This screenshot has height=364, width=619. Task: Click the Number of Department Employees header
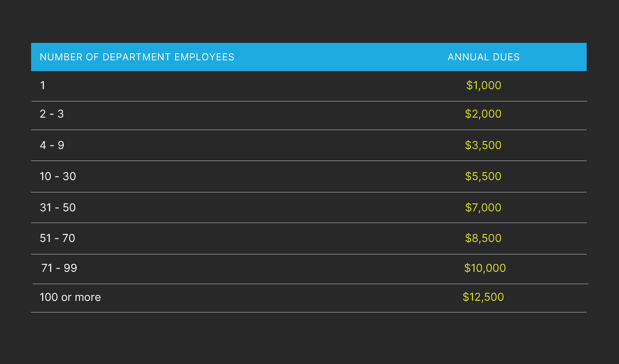click(x=137, y=57)
